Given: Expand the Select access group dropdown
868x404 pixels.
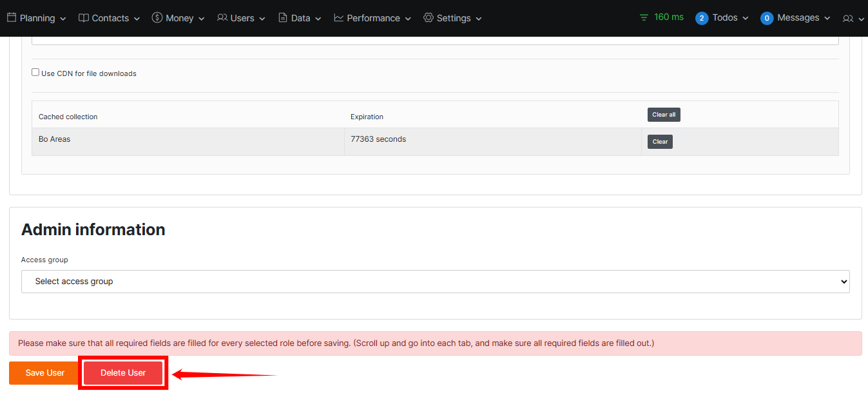Looking at the screenshot, I should [435, 282].
